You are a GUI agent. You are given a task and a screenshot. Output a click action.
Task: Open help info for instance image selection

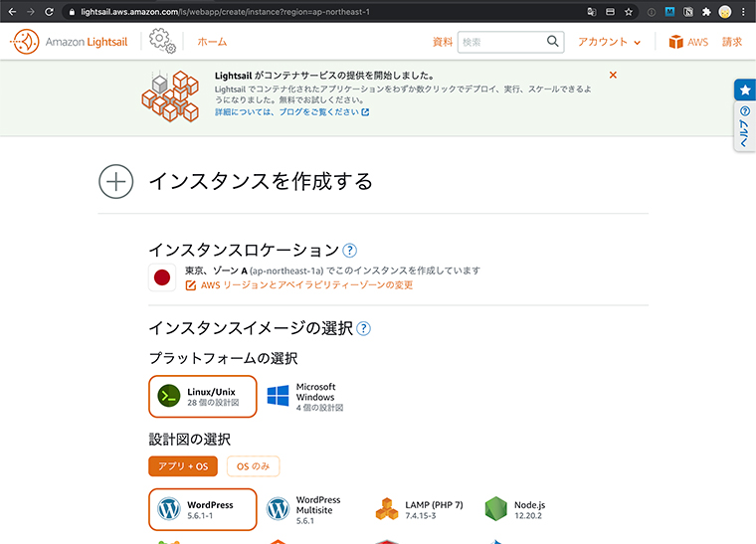(364, 329)
